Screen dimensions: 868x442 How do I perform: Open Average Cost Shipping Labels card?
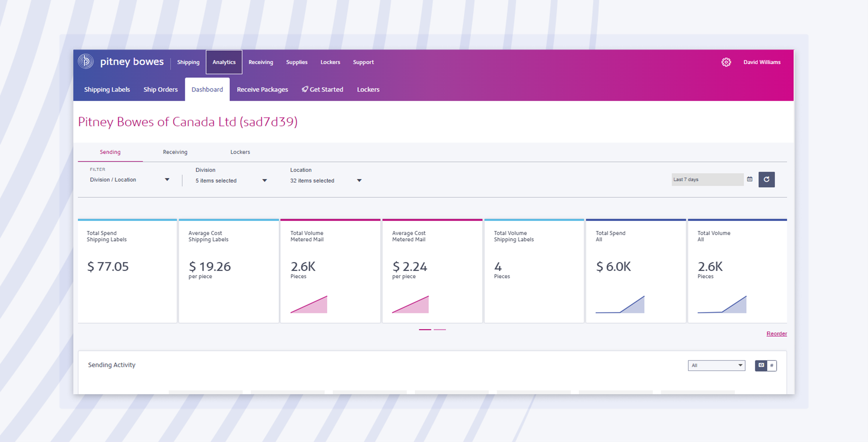tap(229, 271)
